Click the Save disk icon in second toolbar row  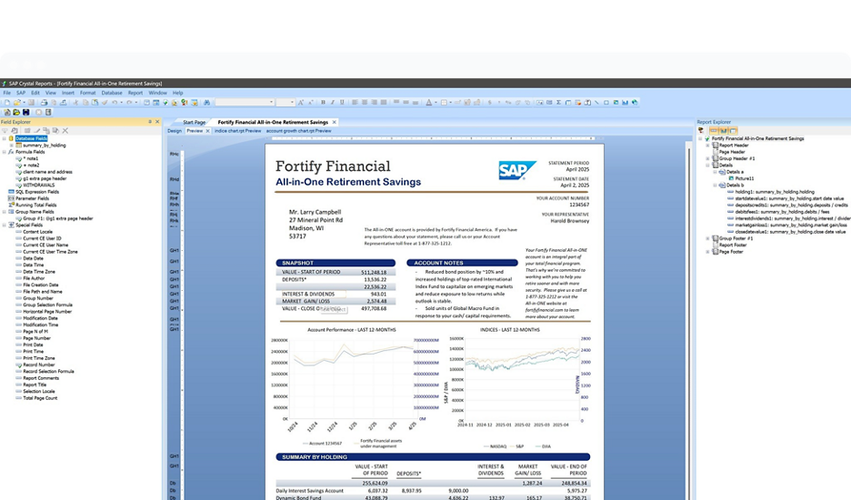click(x=26, y=112)
